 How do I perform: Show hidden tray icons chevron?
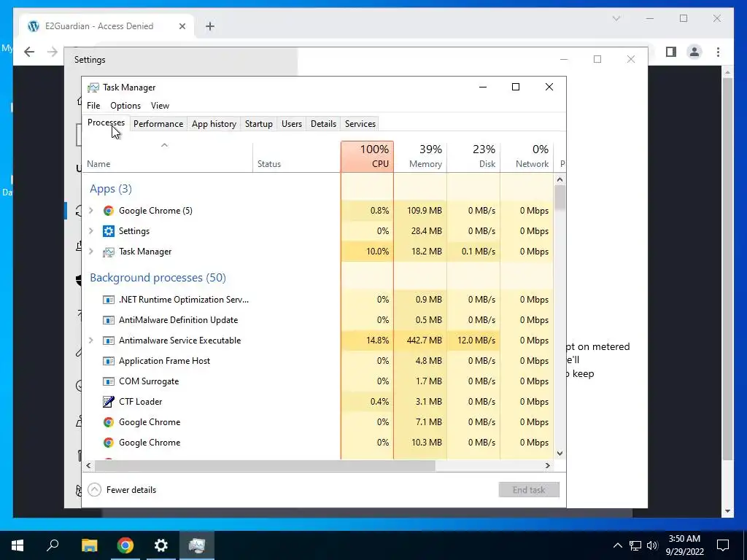617,545
